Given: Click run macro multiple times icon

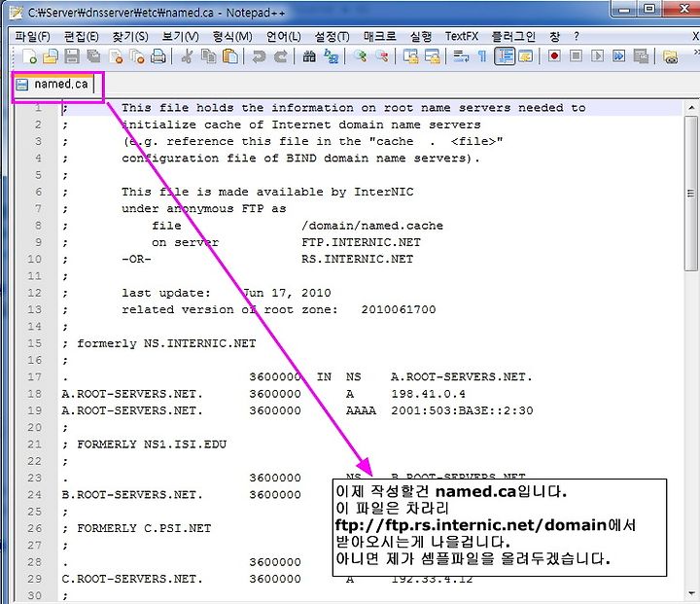Looking at the screenshot, I should click(x=618, y=56).
